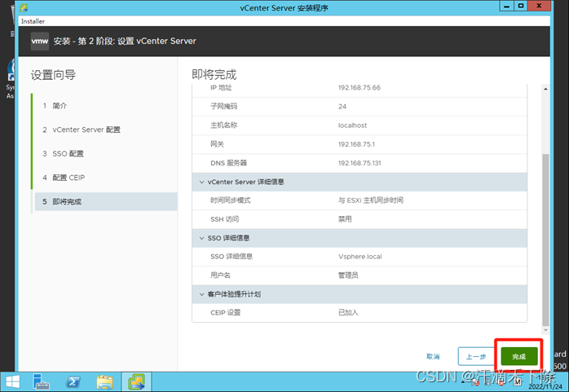
Task: Click the vmw logo in the header
Action: point(39,41)
